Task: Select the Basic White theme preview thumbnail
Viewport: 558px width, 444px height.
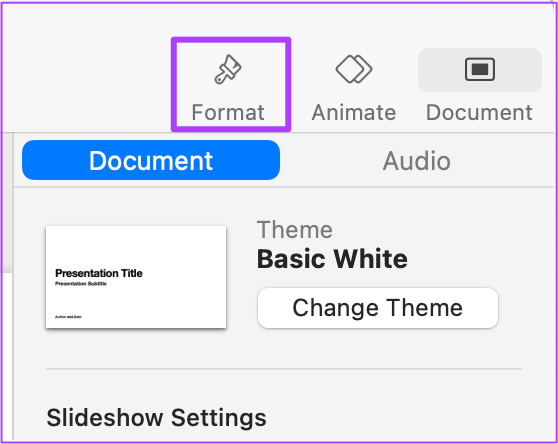Action: (136, 277)
